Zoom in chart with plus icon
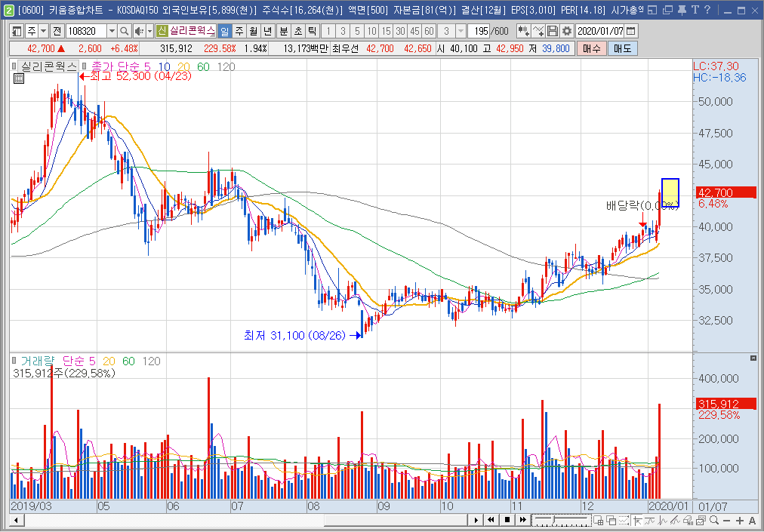 (x=740, y=520)
